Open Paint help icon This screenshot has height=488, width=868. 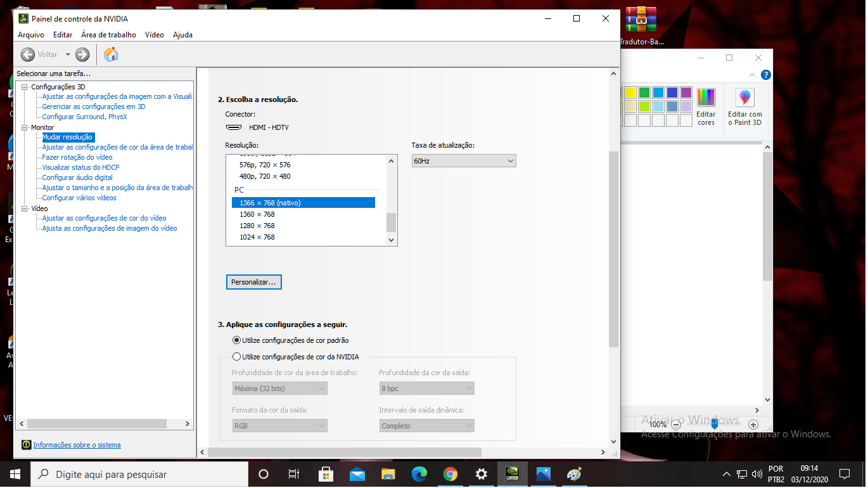[x=765, y=75]
